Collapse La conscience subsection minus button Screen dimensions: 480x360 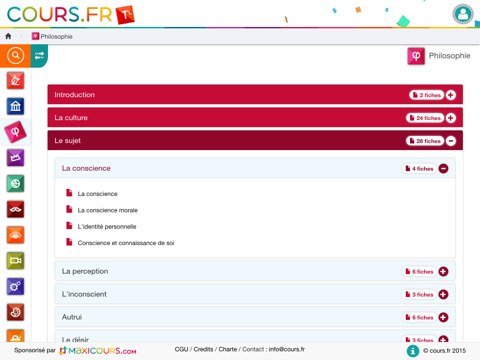(443, 169)
